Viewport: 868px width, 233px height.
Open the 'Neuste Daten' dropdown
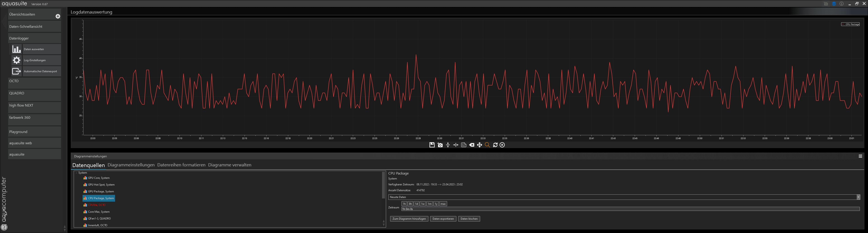point(858,197)
